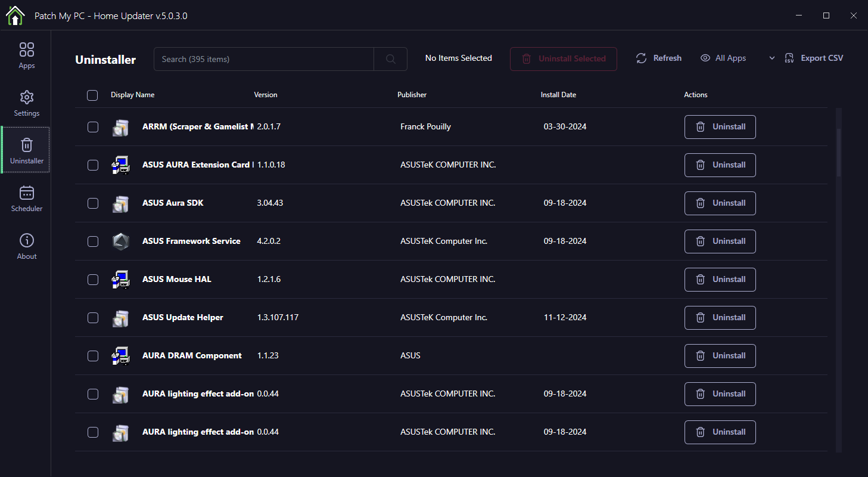Click the ASUS Aura SDK app icon

click(x=121, y=203)
